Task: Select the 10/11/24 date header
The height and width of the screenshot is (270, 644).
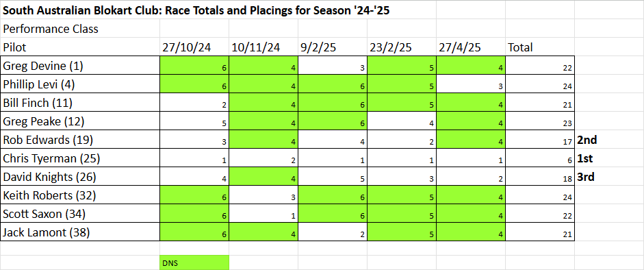Action: [x=263, y=47]
